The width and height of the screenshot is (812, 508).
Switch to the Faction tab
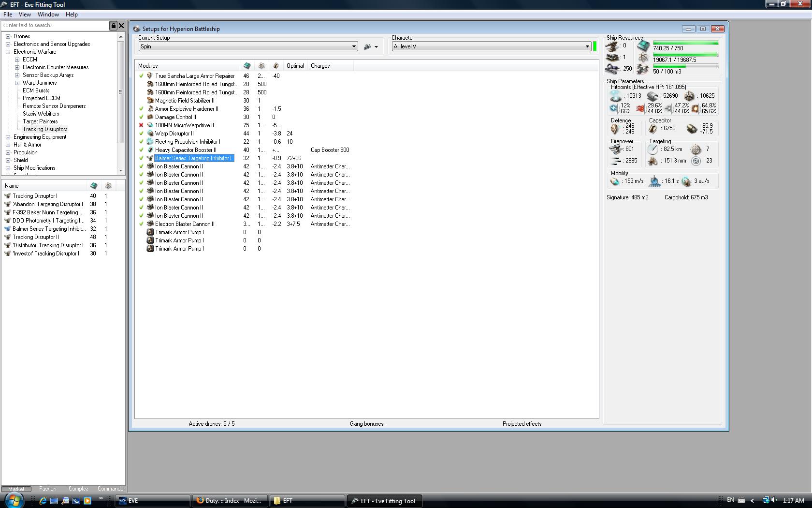click(48, 489)
